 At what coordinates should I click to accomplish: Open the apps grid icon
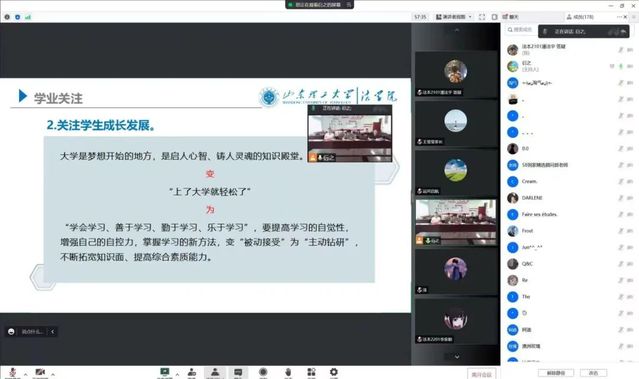[x=311, y=372]
